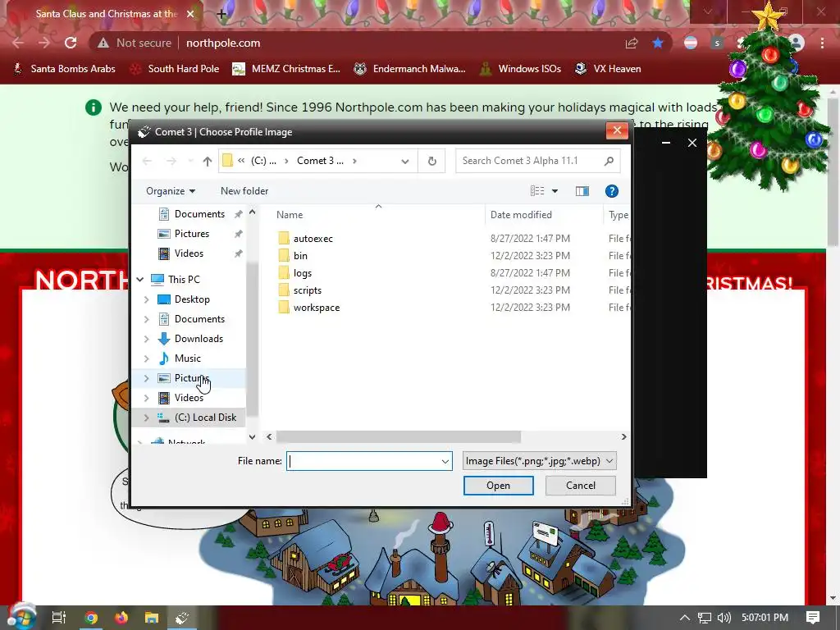Select the scripts folder row

click(x=307, y=290)
